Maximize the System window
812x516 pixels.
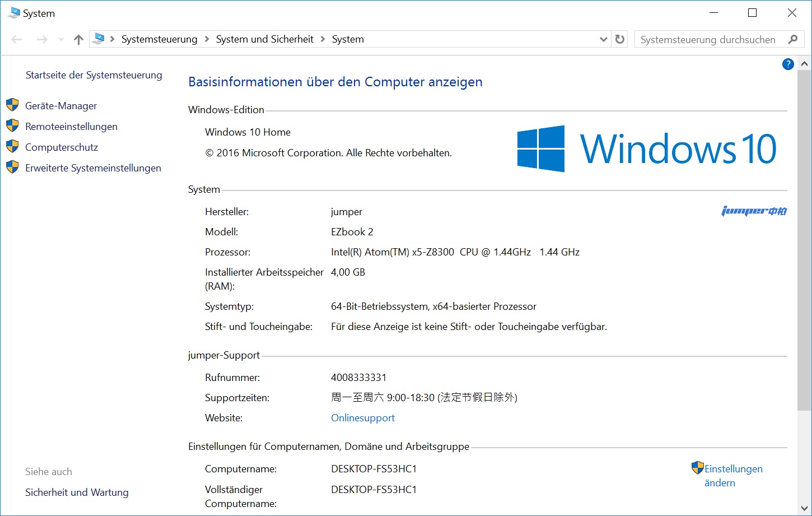point(753,13)
